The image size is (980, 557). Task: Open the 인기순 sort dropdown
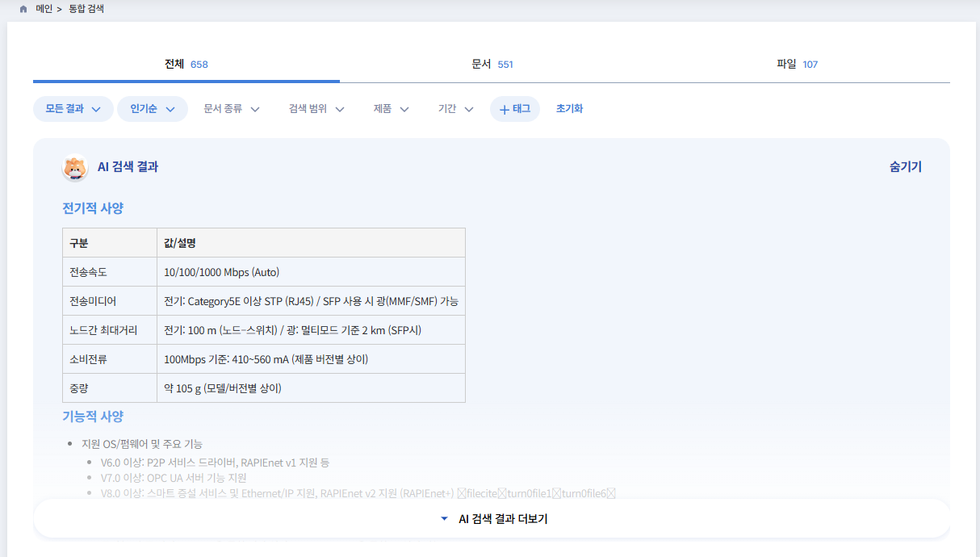[x=153, y=109]
